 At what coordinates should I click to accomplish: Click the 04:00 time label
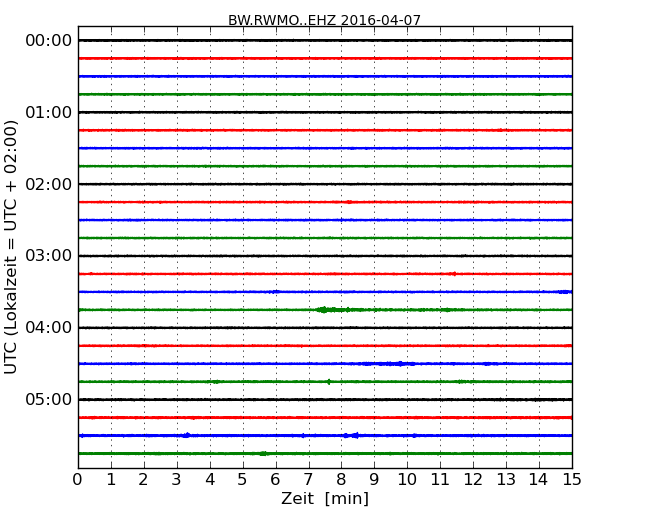(x=49, y=328)
